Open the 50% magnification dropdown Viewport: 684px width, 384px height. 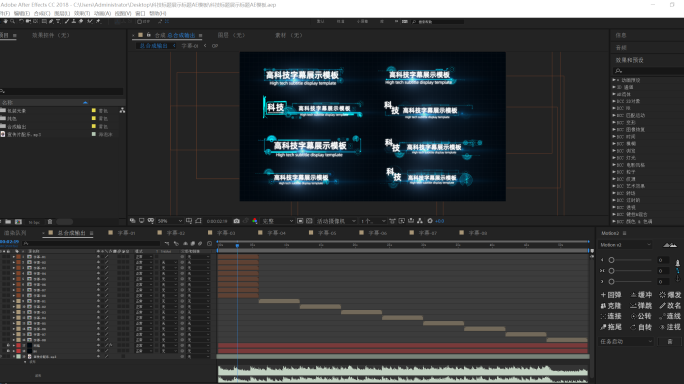[170, 221]
